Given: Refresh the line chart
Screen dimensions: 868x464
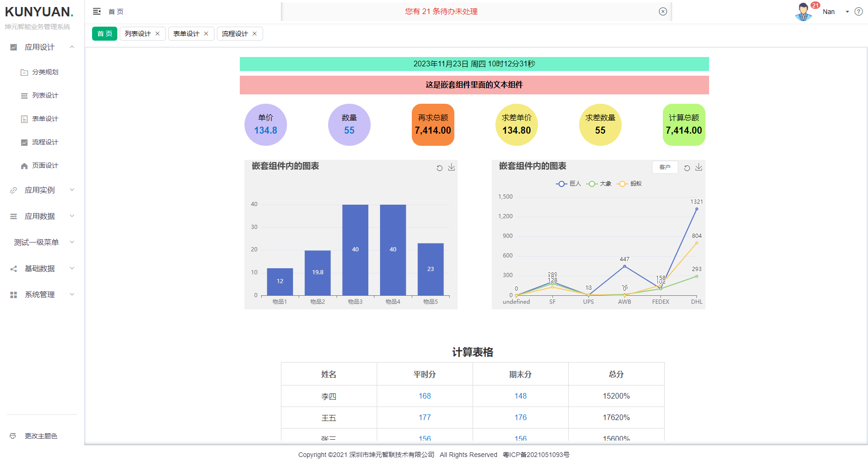Looking at the screenshot, I should pyautogui.click(x=687, y=168).
